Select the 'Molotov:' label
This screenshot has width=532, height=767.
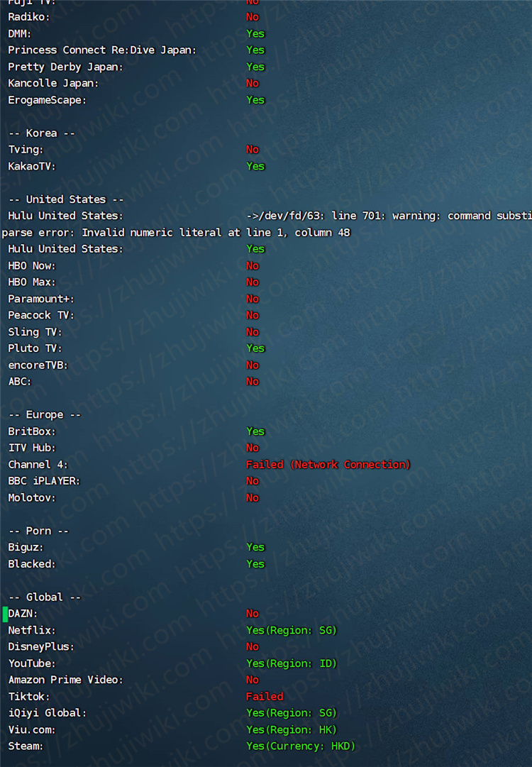click(x=32, y=498)
